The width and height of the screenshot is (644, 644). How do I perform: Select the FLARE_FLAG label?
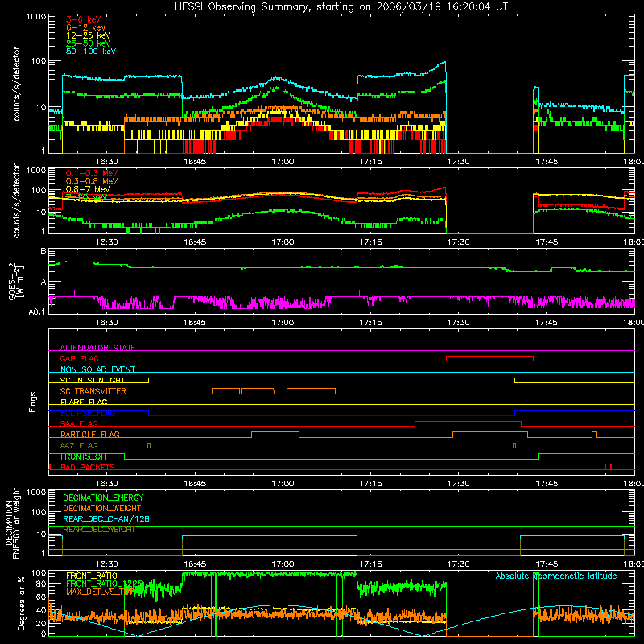click(x=84, y=402)
